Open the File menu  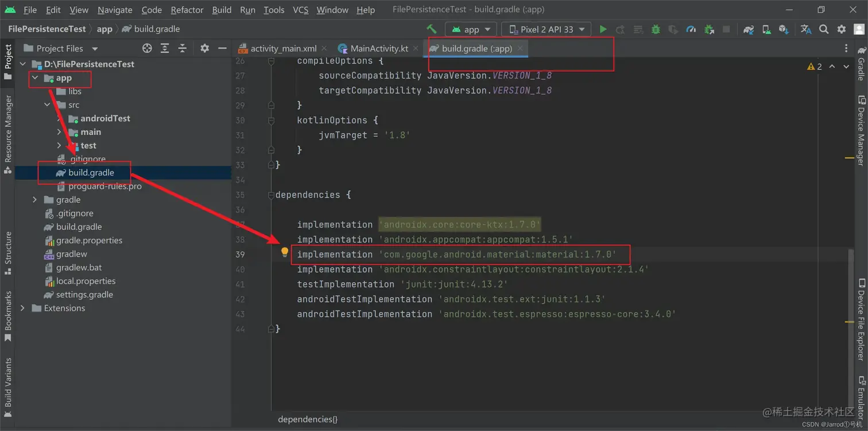(30, 10)
